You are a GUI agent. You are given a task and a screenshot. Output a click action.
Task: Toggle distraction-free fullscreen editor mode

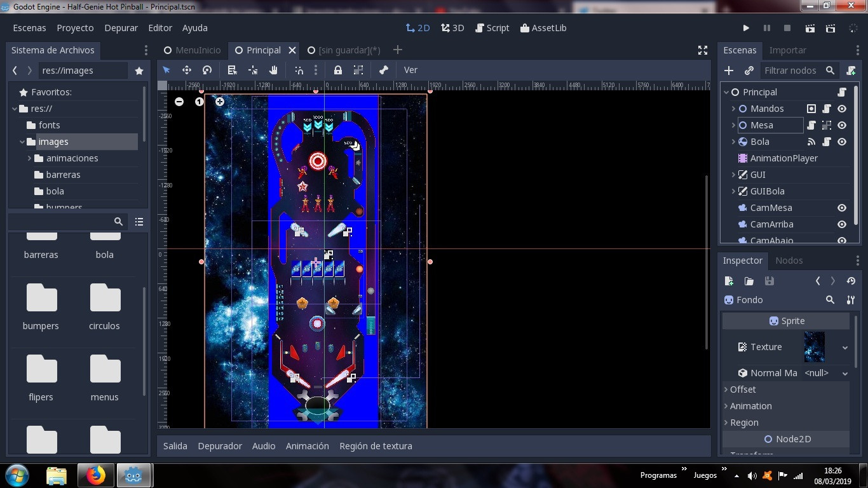click(703, 50)
